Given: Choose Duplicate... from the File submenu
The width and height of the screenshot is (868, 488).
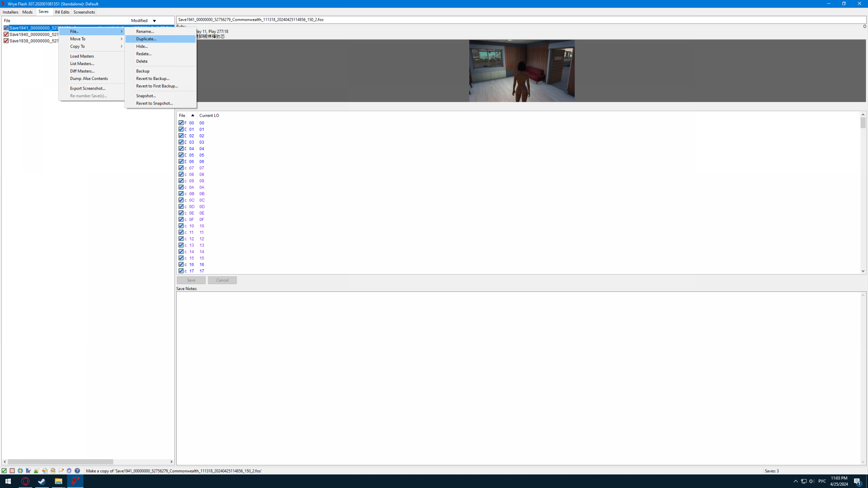Looking at the screenshot, I should click(x=146, y=39).
